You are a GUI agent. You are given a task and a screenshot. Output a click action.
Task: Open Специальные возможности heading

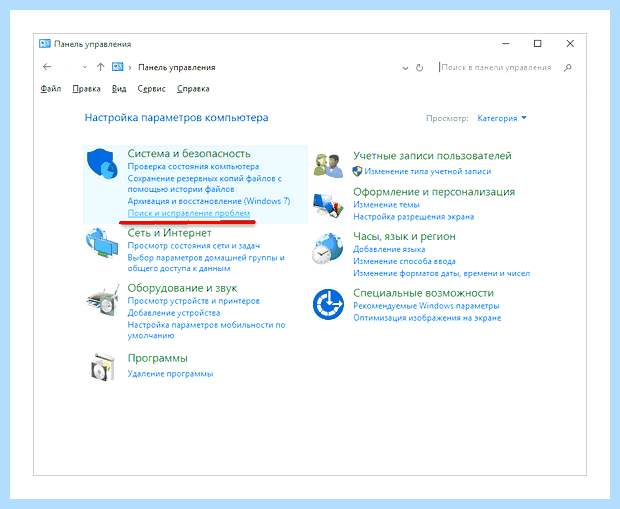[x=423, y=293]
